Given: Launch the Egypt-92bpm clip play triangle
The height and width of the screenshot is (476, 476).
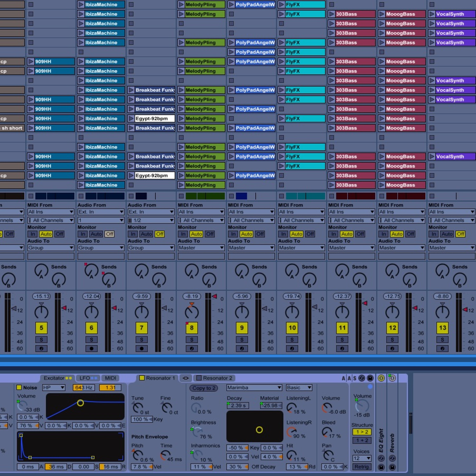Looking at the screenshot, I should 131,119.
